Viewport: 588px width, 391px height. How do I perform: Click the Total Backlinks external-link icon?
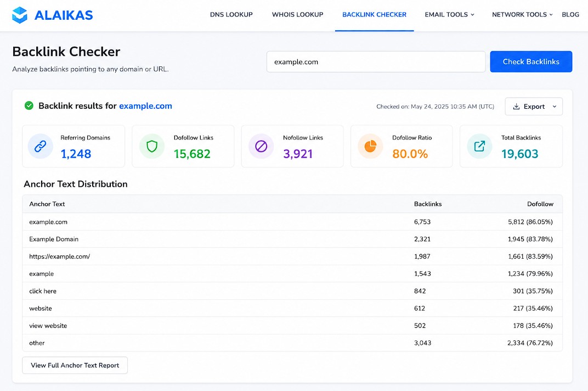[x=479, y=146]
